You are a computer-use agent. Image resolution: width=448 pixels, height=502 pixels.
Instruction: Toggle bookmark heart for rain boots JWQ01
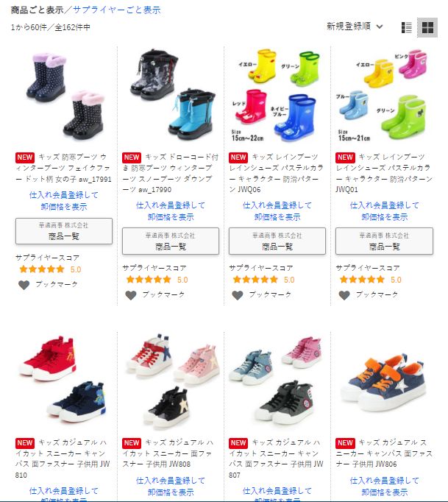tap(344, 295)
